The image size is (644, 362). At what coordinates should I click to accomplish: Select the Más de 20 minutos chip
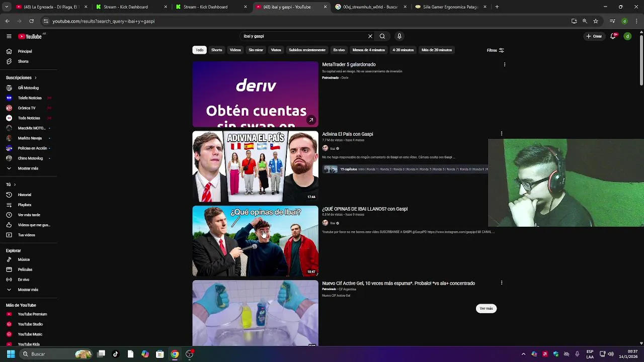pyautogui.click(x=437, y=50)
